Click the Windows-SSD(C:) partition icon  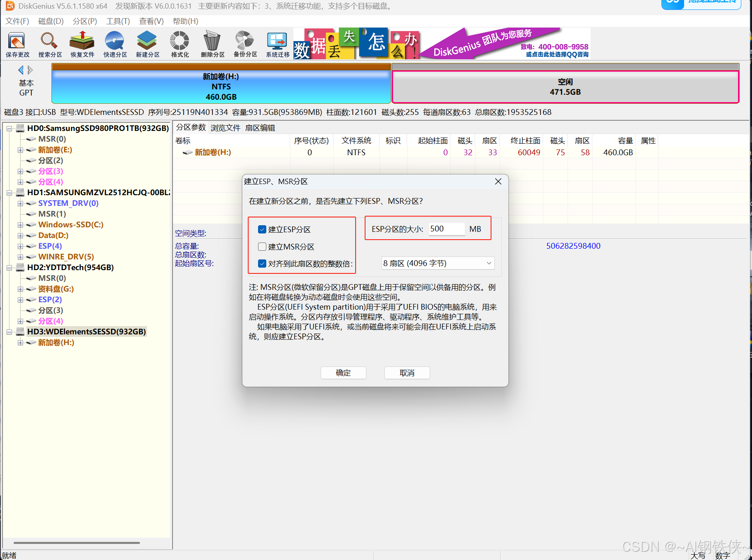point(31,225)
